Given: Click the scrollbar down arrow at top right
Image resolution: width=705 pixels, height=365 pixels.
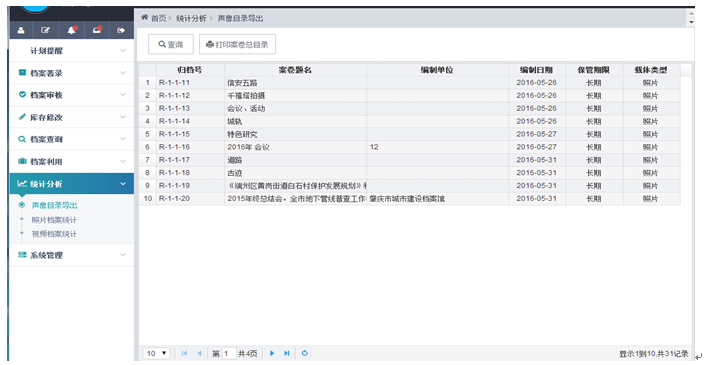Looking at the screenshot, I should tap(691, 22).
